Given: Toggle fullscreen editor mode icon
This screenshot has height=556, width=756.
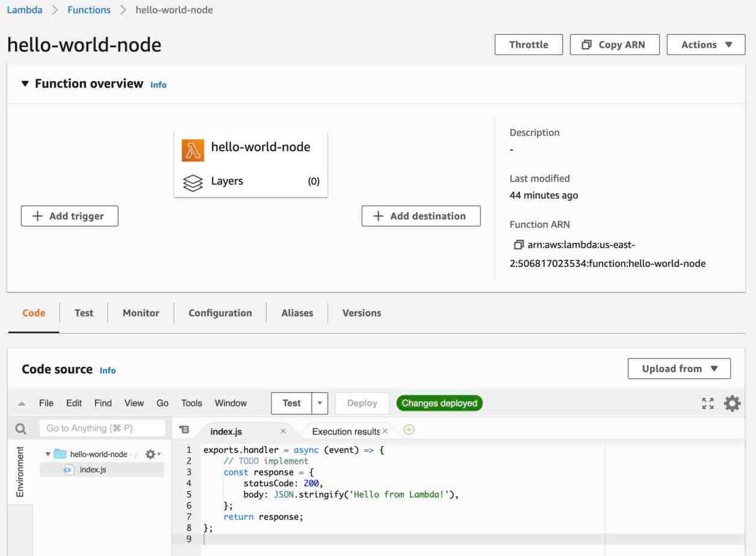Looking at the screenshot, I should tap(708, 403).
